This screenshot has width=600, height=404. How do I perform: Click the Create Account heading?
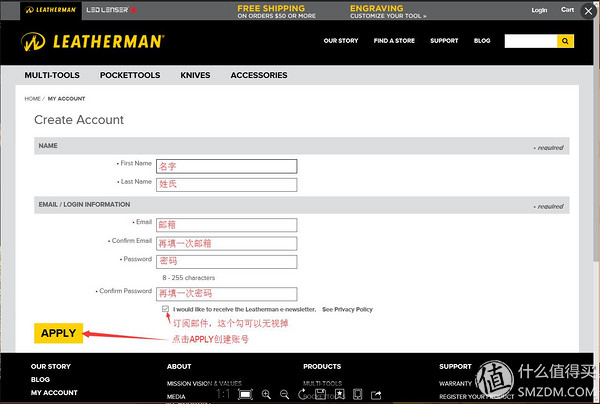tap(79, 120)
